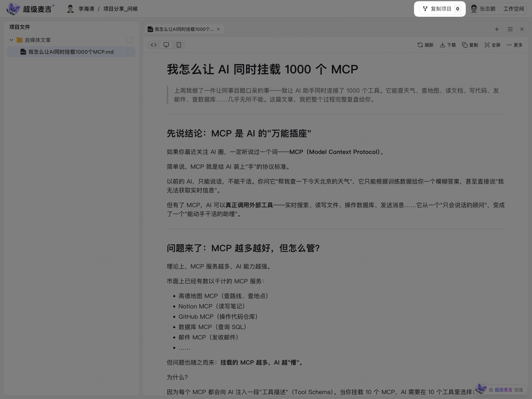532x399 pixels.
Task: Switch to source code view
Action: click(x=154, y=45)
